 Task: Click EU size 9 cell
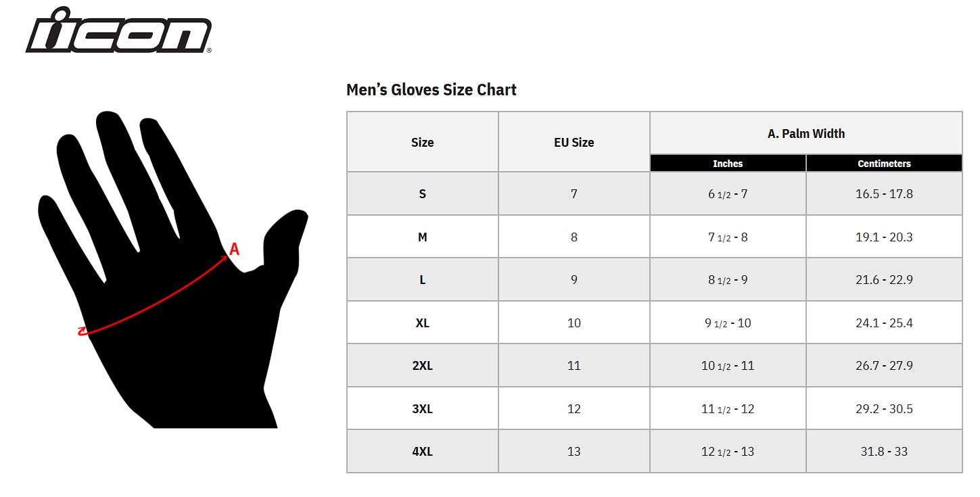coord(574,280)
